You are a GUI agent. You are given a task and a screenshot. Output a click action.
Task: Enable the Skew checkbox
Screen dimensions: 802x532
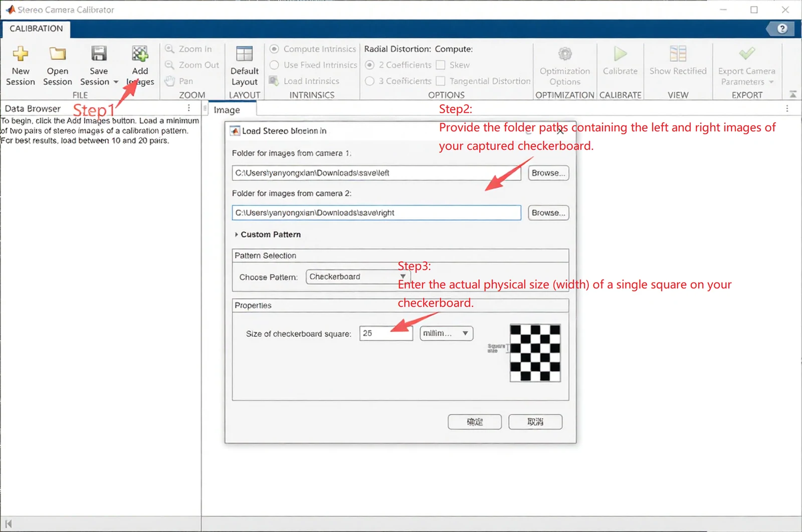tap(441, 65)
